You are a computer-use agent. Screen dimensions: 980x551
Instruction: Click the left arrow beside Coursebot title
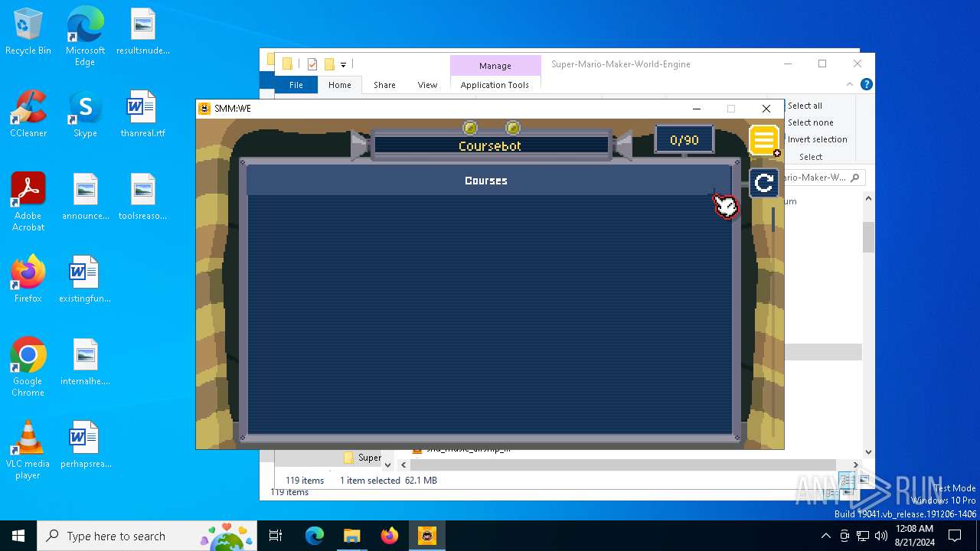coord(360,145)
